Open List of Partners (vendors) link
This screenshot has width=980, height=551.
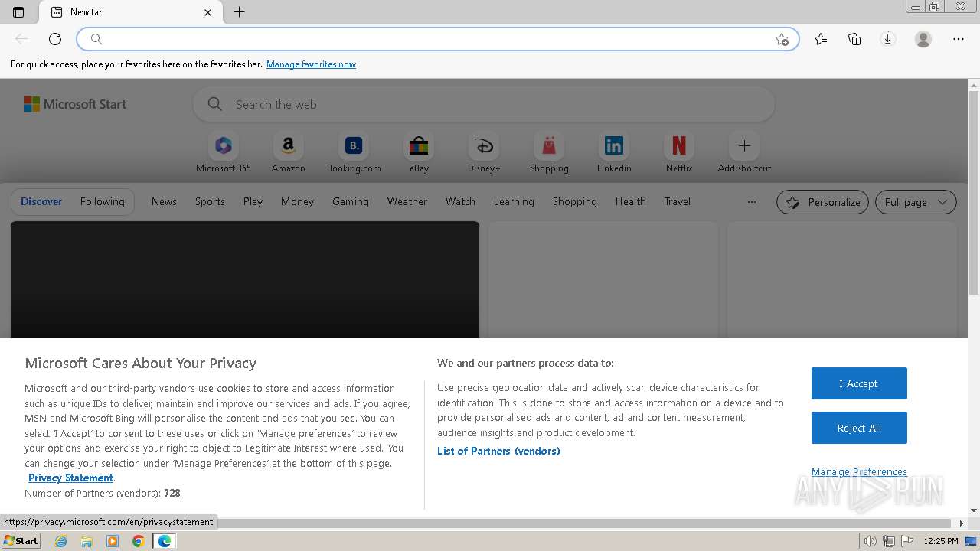(498, 451)
